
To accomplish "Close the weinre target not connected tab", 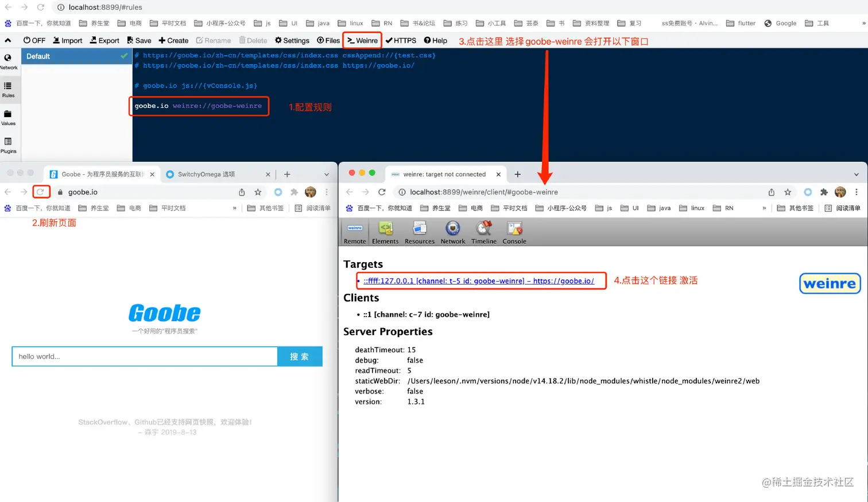I will click(498, 174).
